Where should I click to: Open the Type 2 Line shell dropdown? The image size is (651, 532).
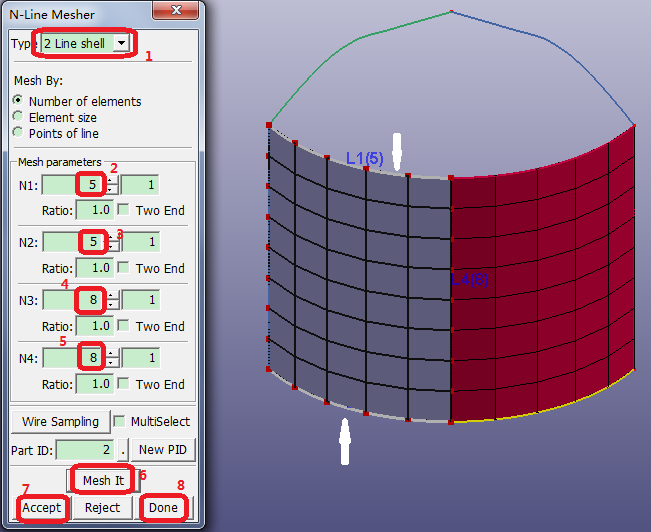tap(121, 44)
